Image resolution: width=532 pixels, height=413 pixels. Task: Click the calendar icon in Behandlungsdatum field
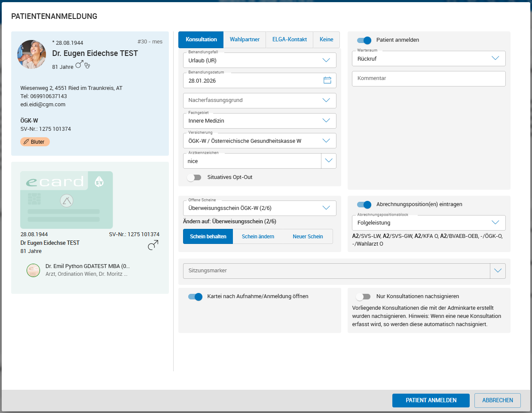pyautogui.click(x=327, y=80)
